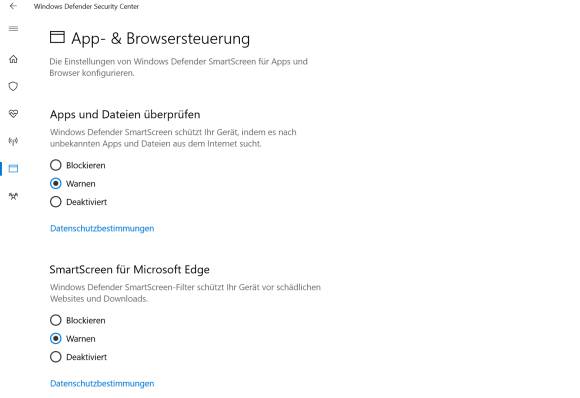Choose Warnen for SmartScreen Microsoft Edge
The image size is (580, 398).
pos(73,338)
